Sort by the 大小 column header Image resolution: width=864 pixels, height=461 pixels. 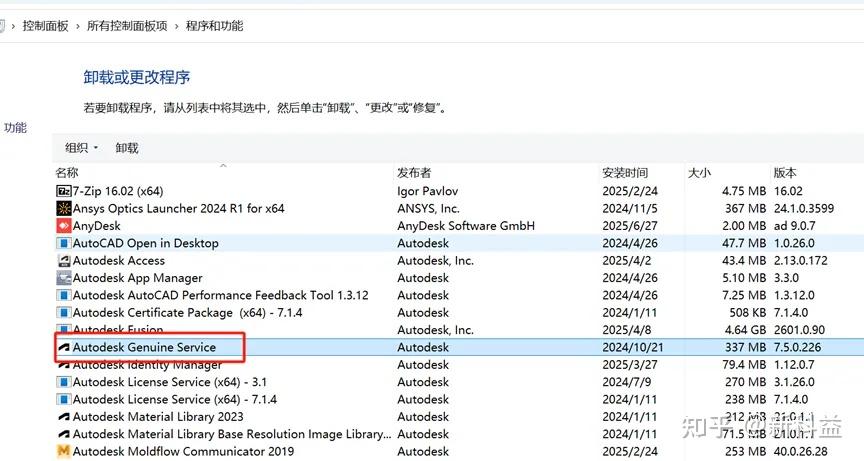click(699, 173)
